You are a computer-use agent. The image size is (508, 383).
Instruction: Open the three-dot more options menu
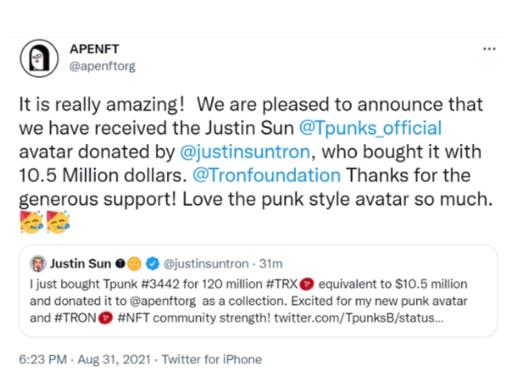[489, 49]
